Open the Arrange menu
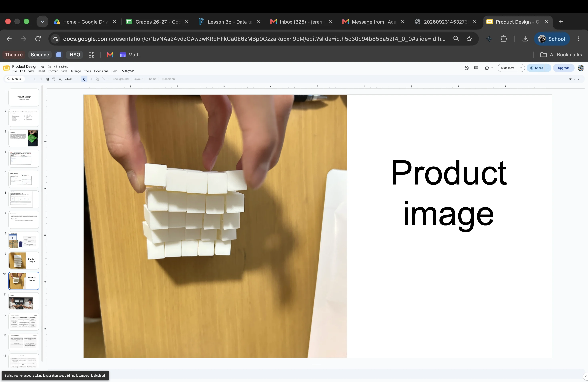This screenshot has width=588, height=382. click(x=76, y=71)
